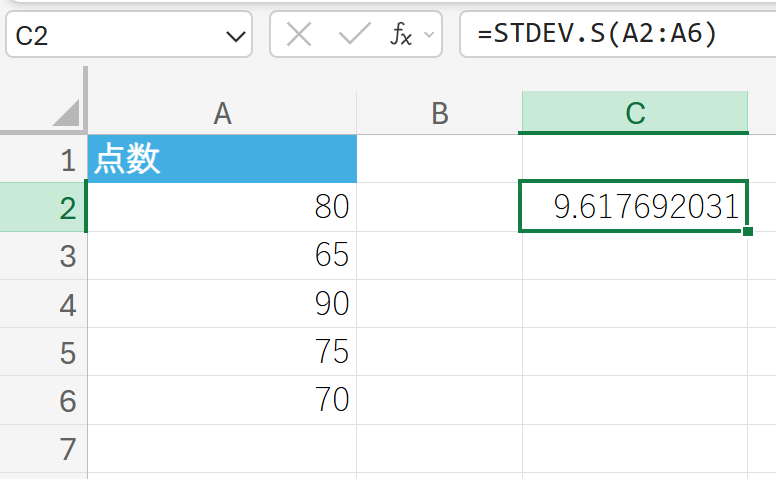The height and width of the screenshot is (479, 776).
Task: Select cell containing 80
Action: pos(222,208)
